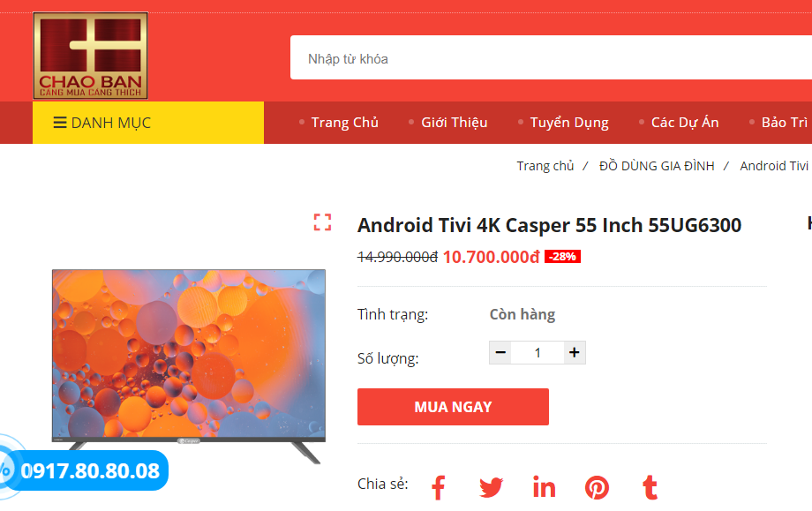
Task: Increase quantity with plus button
Action: pyautogui.click(x=575, y=352)
